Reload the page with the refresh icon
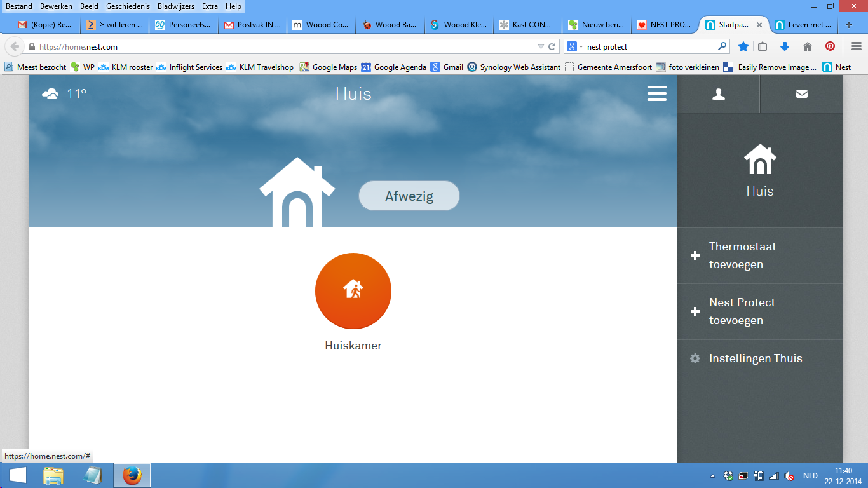This screenshot has height=488, width=868. 552,46
